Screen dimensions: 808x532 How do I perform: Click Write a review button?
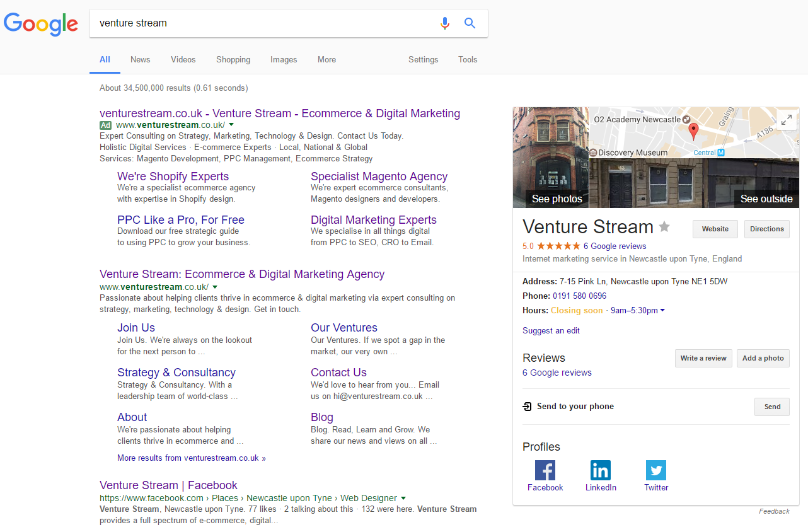[703, 358]
